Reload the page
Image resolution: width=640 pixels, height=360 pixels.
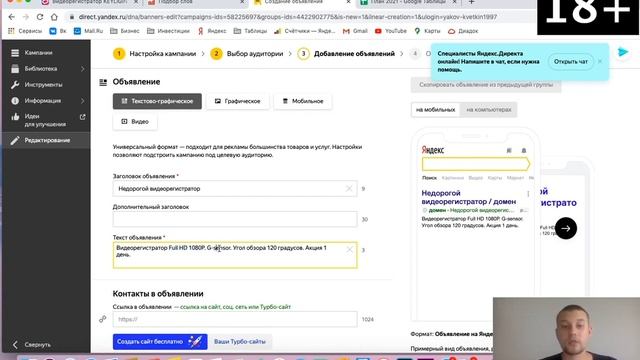pos(40,17)
